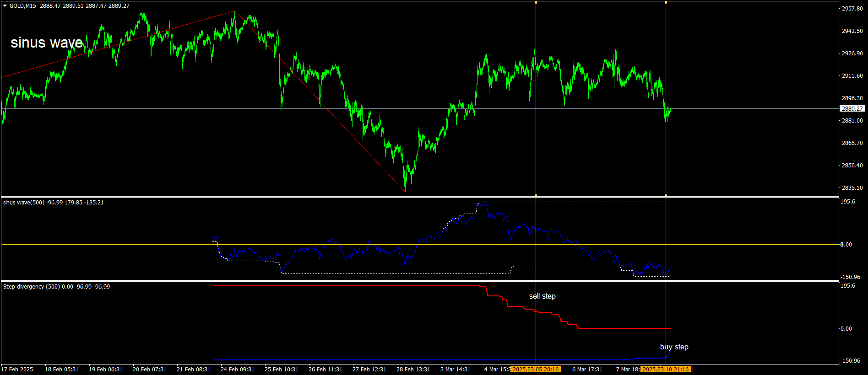The image size is (868, 375).
Task: Select the large sinus wave text label
Action: tap(47, 43)
